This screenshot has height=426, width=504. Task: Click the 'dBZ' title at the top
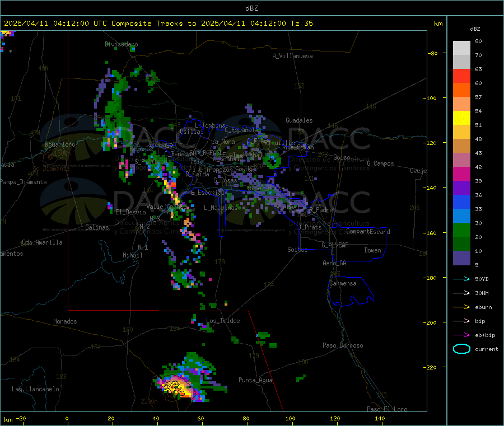pyautogui.click(x=251, y=8)
